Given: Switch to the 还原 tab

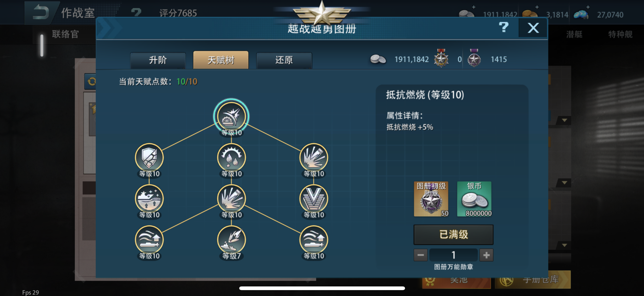Looking at the screenshot, I should pos(284,60).
